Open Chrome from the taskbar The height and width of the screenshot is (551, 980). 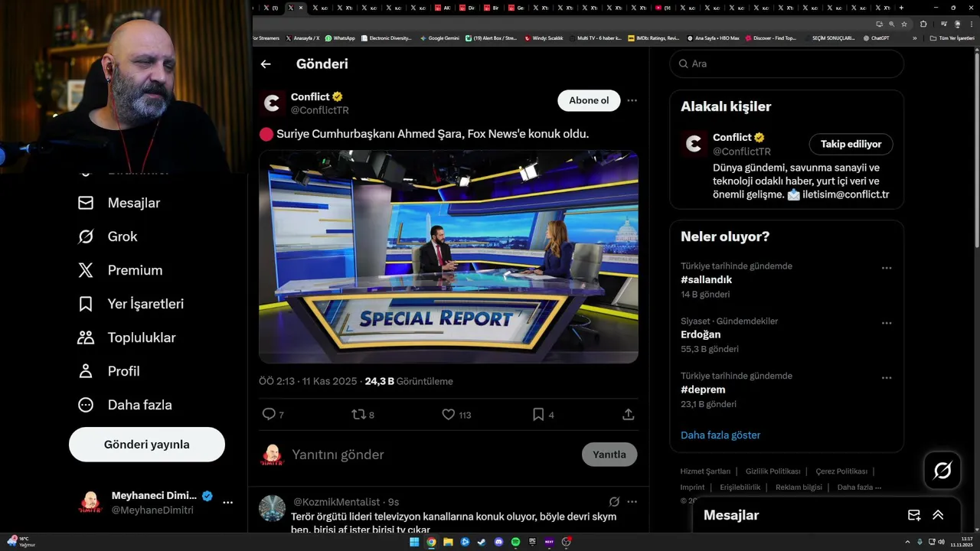point(431,542)
